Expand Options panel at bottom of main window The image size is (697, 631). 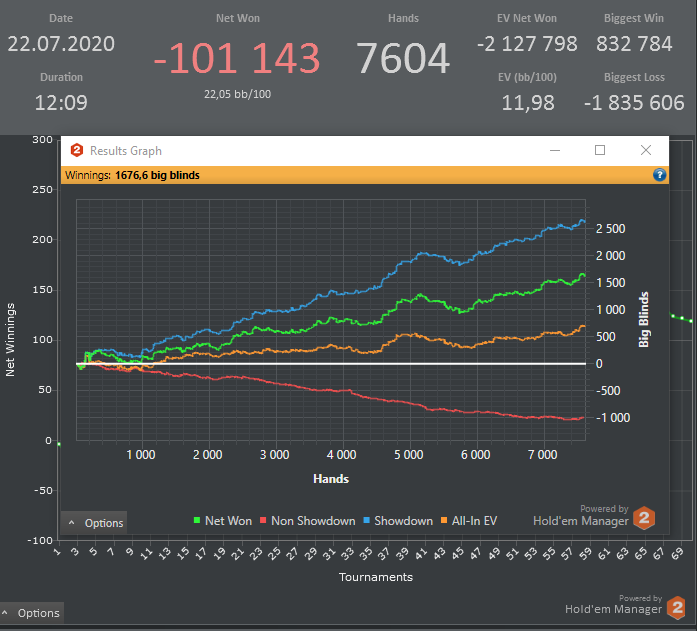pyautogui.click(x=32, y=613)
